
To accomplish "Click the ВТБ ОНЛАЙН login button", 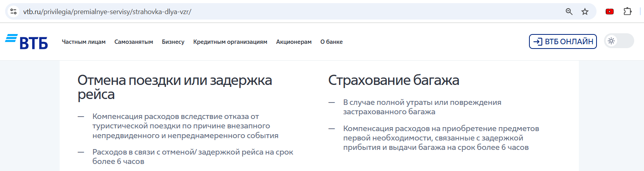I will pyautogui.click(x=563, y=41).
